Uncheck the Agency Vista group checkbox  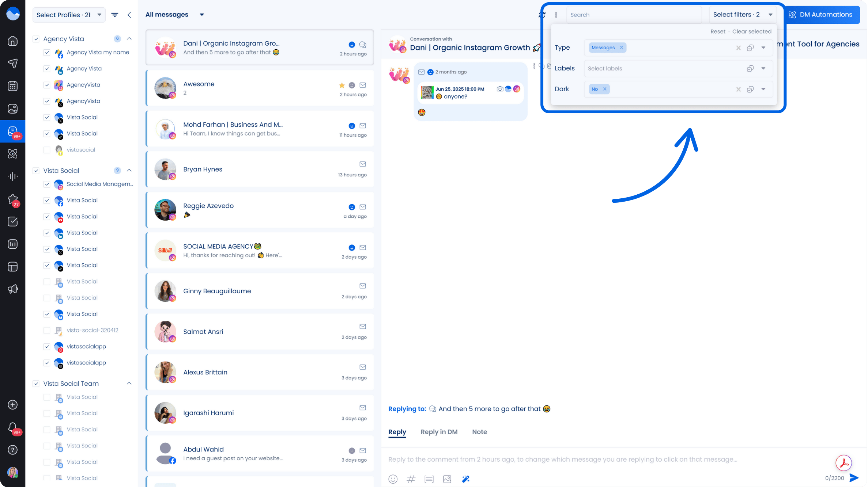[x=37, y=39]
